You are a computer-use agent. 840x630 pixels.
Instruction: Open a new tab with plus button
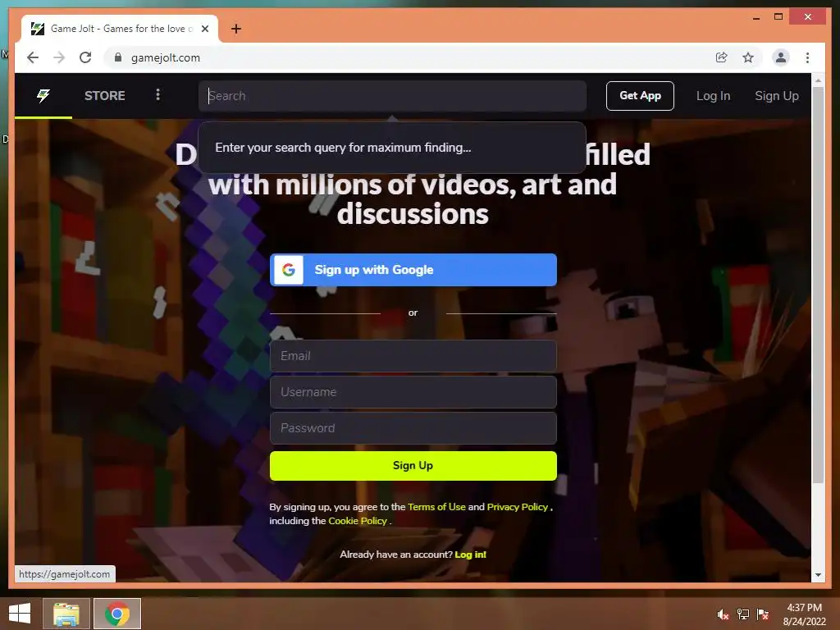tap(236, 29)
